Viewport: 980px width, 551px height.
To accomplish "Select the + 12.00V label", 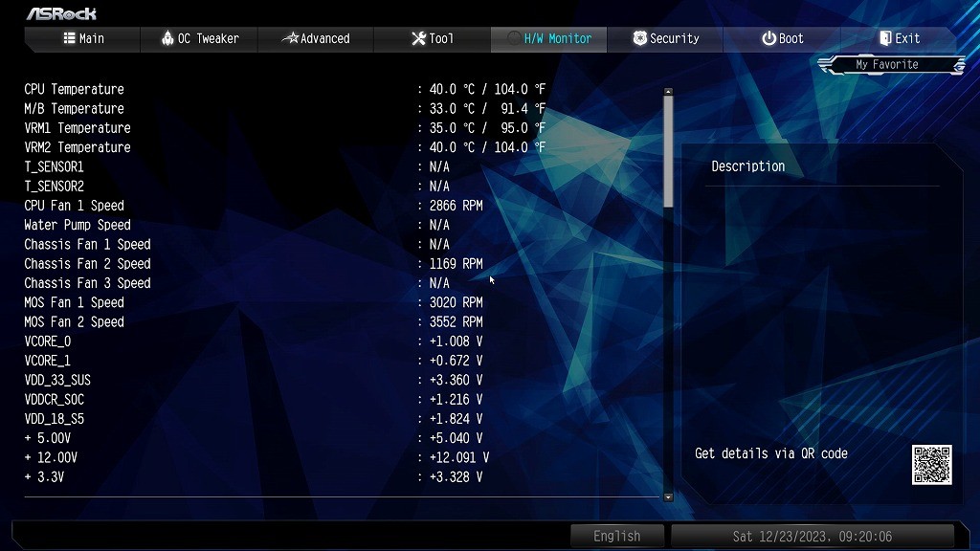I will 51,458.
